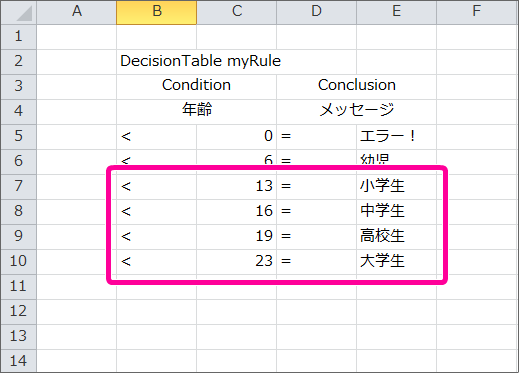The image size is (519, 373).
Task: Select column E header
Action: pyautogui.click(x=396, y=12)
